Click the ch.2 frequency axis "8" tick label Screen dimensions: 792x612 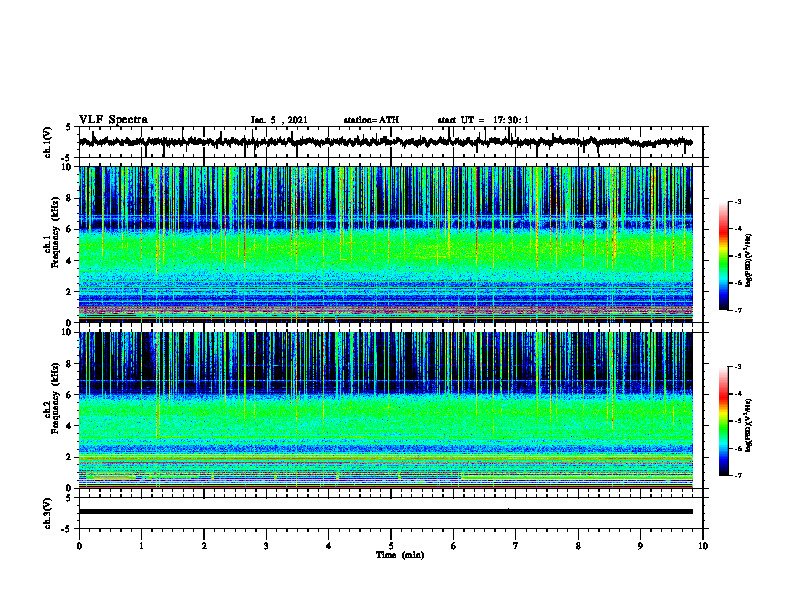click(x=70, y=364)
